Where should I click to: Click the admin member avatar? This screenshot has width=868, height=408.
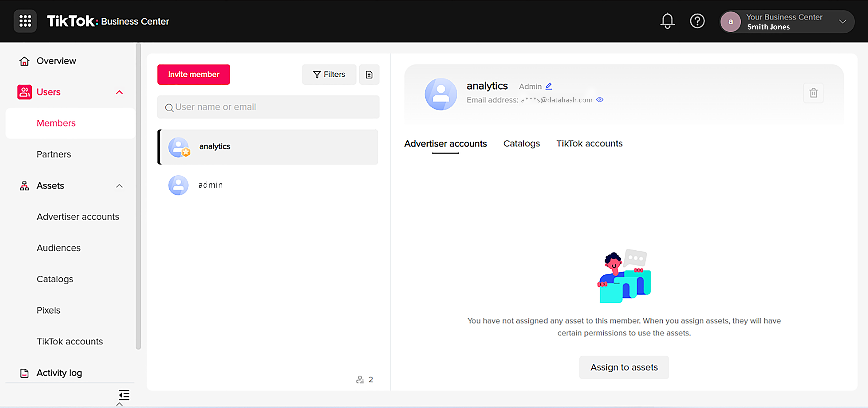[x=178, y=185]
